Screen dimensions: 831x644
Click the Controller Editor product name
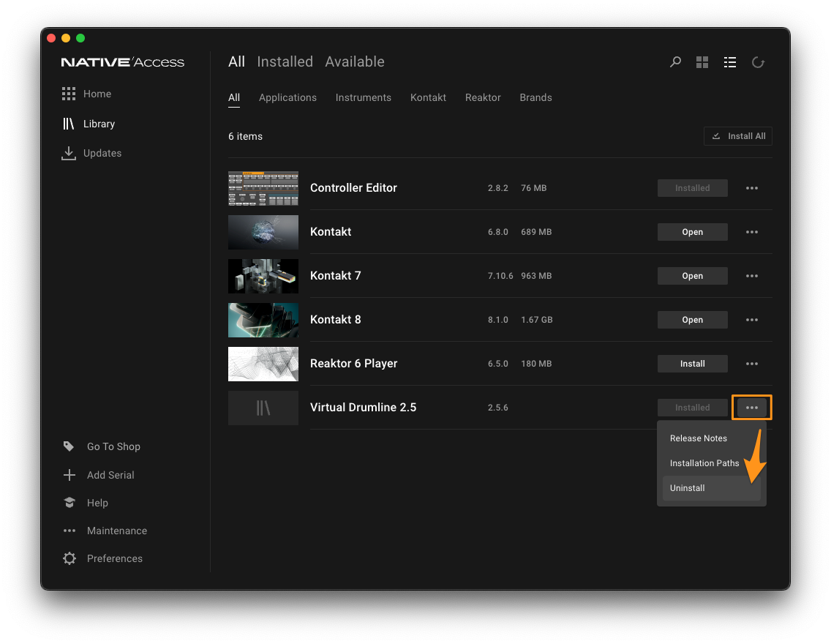(353, 188)
